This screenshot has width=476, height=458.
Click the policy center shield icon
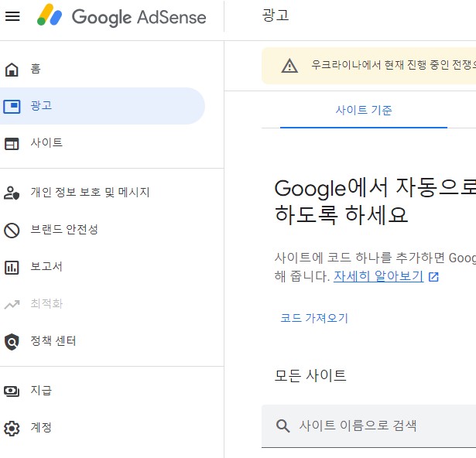[x=12, y=342]
